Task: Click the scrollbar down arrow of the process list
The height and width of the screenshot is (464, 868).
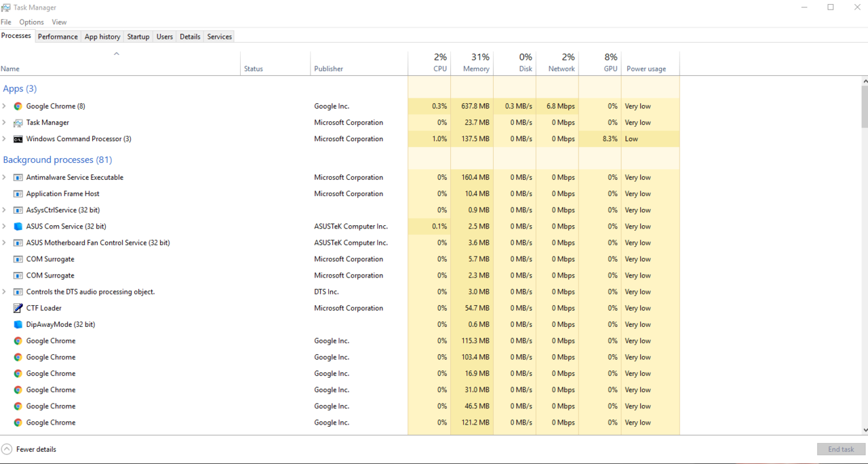Action: [865, 429]
